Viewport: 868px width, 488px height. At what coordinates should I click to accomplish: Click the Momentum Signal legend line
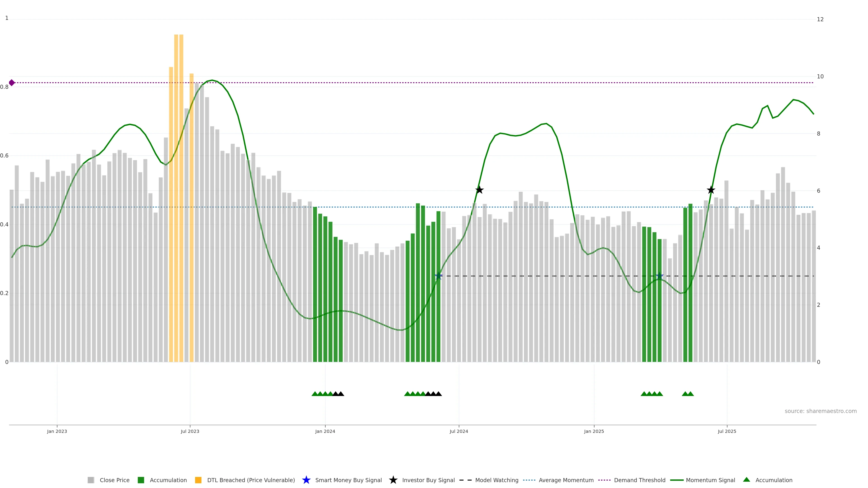coord(677,480)
